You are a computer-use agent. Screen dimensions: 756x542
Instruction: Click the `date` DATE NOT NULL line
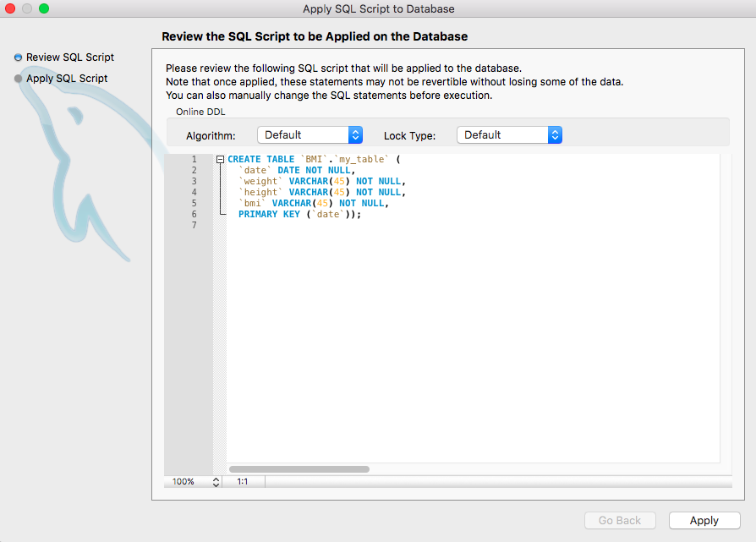pos(297,170)
